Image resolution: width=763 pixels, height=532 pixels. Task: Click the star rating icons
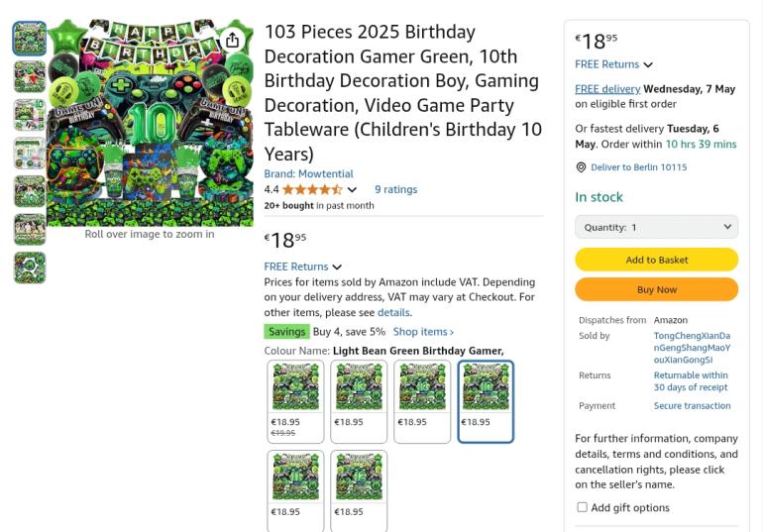pos(312,189)
